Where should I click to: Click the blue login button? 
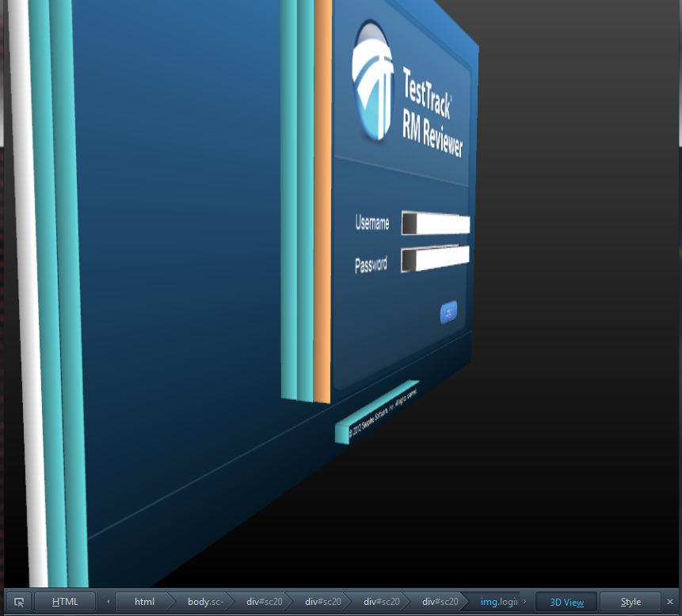coord(449,312)
